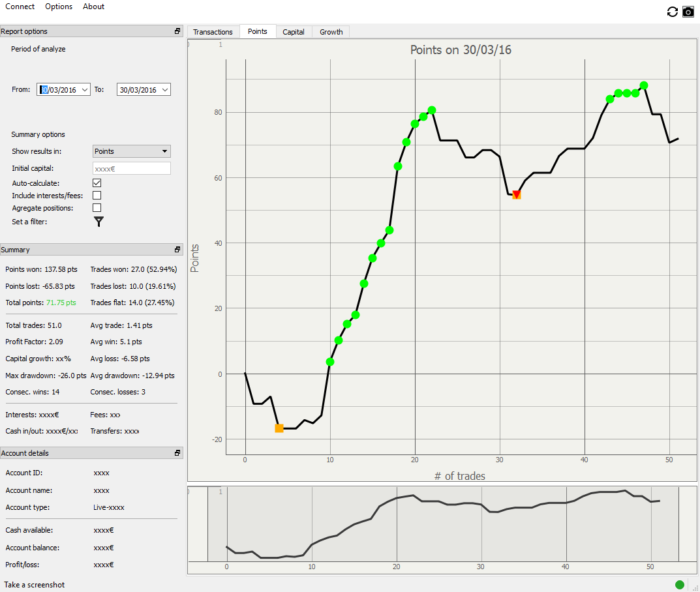Click Trades flat: 14.0 (27.45%) text
This screenshot has height=592, width=700.
132,303
